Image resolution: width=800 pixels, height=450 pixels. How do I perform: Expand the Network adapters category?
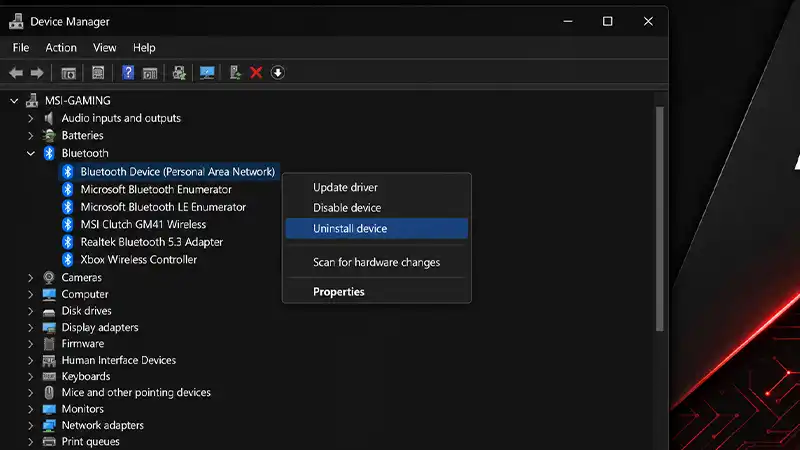pos(31,426)
